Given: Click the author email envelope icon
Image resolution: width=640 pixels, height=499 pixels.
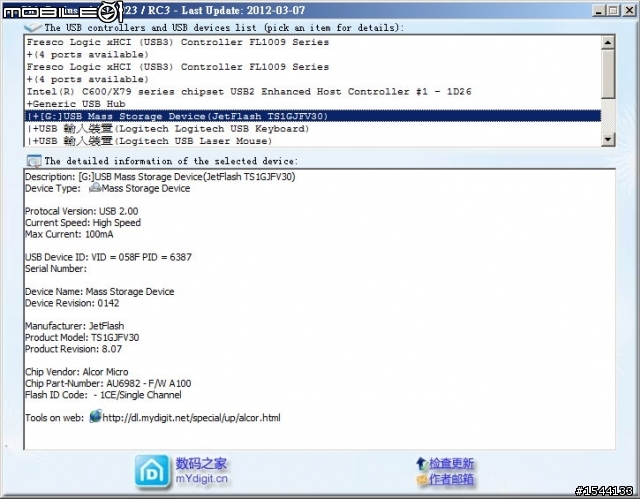Looking at the screenshot, I should pos(422,479).
